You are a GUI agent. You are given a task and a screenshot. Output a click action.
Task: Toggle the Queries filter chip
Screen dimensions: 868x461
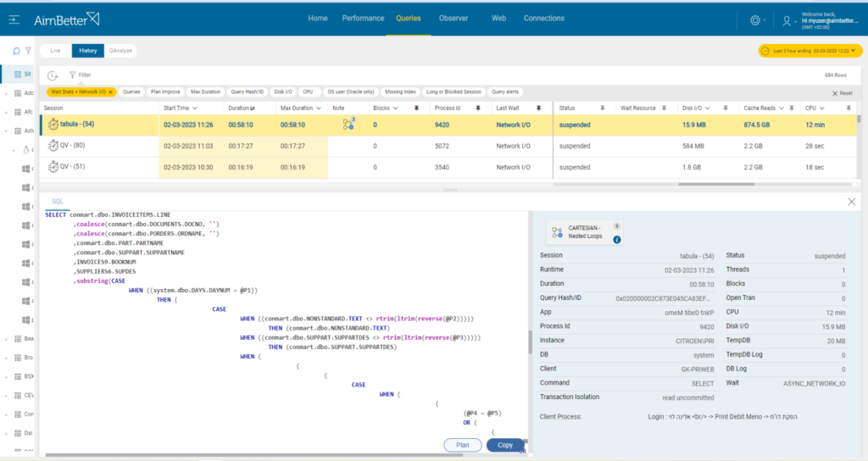131,92
